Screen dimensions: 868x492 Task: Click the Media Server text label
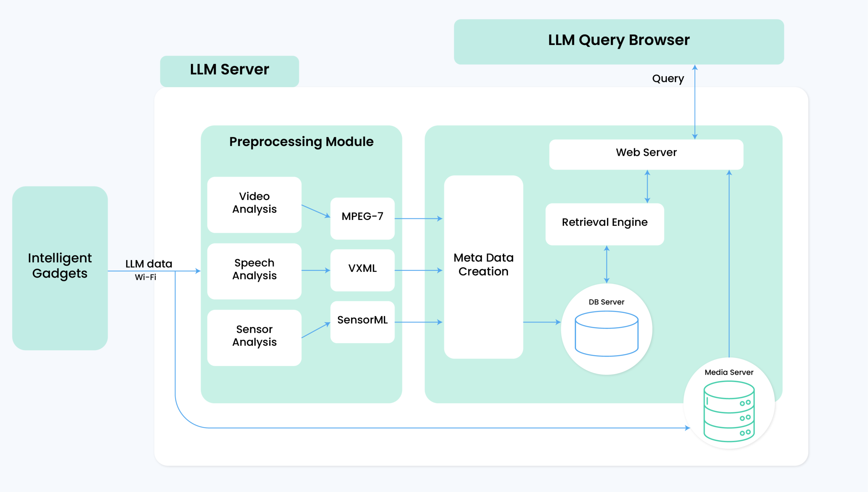pos(729,372)
